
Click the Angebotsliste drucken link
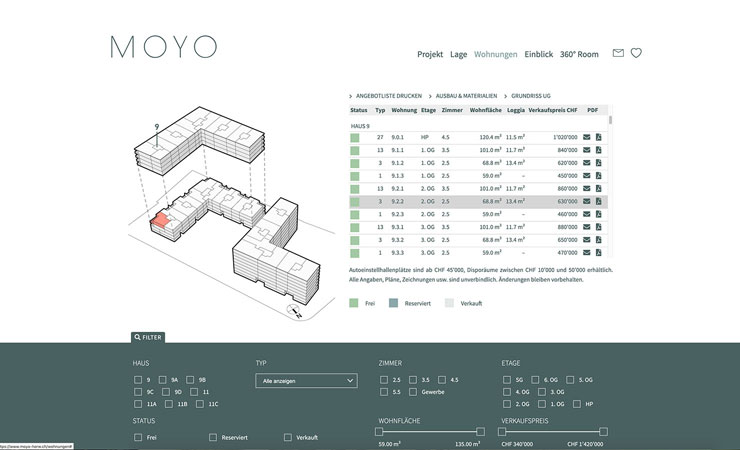tap(385, 94)
